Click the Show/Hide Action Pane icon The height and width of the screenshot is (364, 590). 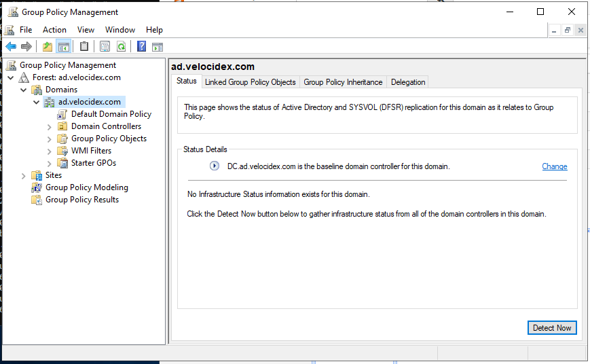(x=158, y=47)
